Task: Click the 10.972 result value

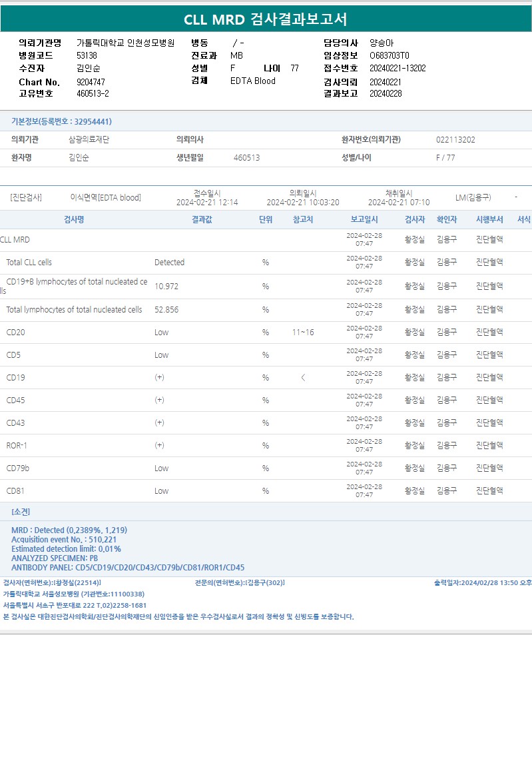Action: 166,286
